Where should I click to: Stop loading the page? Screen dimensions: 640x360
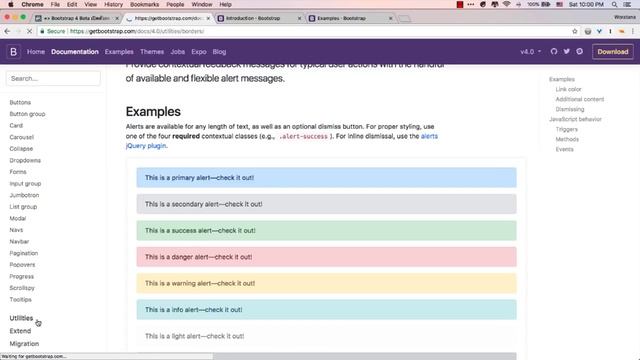click(x=29, y=31)
